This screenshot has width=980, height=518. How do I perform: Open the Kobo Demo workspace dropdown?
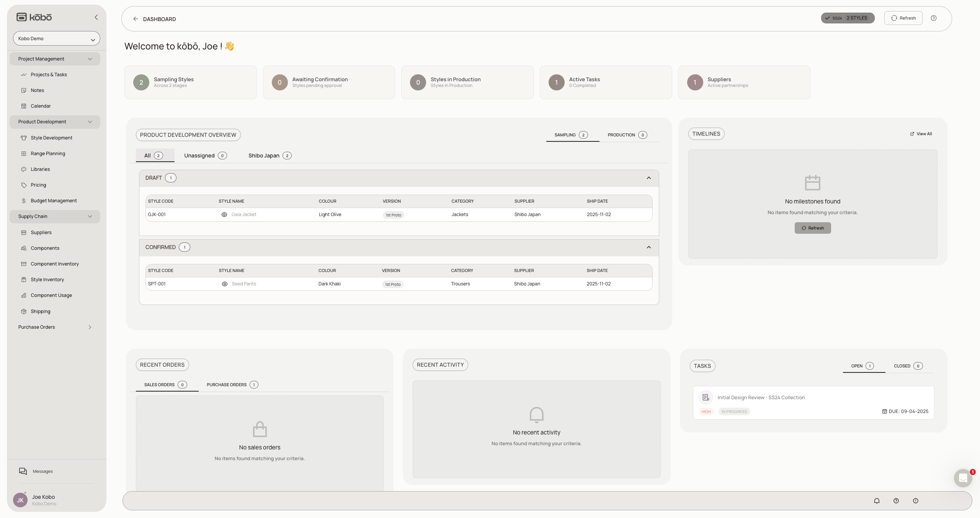click(x=57, y=39)
